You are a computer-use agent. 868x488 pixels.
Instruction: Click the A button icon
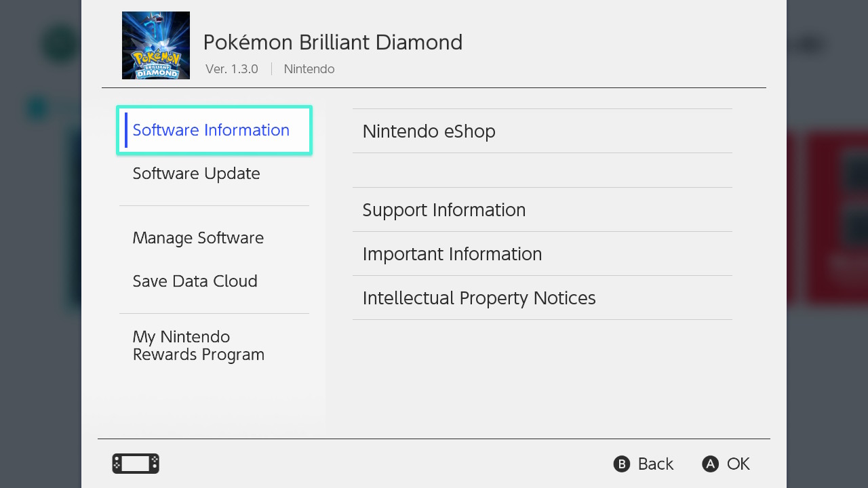(x=710, y=464)
